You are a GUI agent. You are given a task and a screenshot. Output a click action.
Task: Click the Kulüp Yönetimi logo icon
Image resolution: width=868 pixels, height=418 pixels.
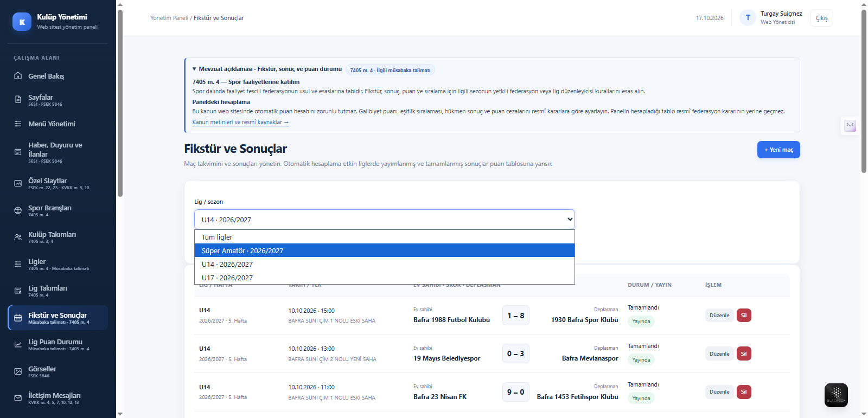coord(22,22)
